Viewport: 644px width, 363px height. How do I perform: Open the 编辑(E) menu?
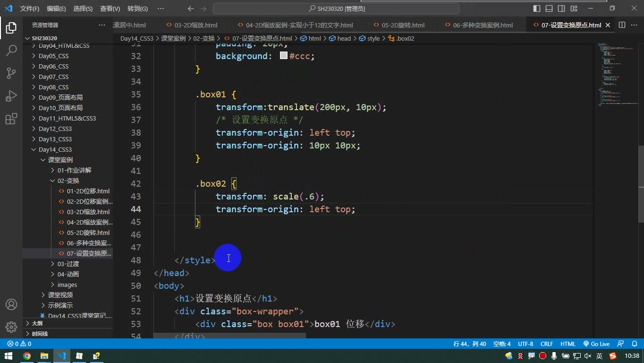(x=56, y=9)
